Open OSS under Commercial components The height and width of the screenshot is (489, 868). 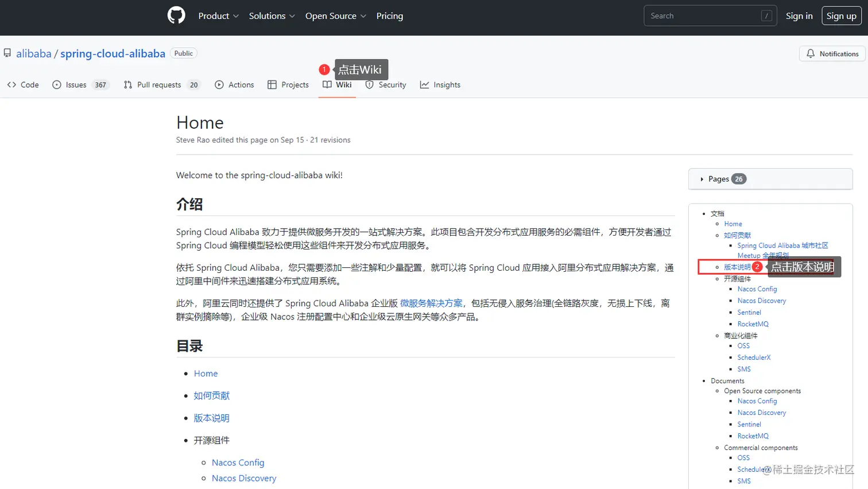(x=743, y=458)
